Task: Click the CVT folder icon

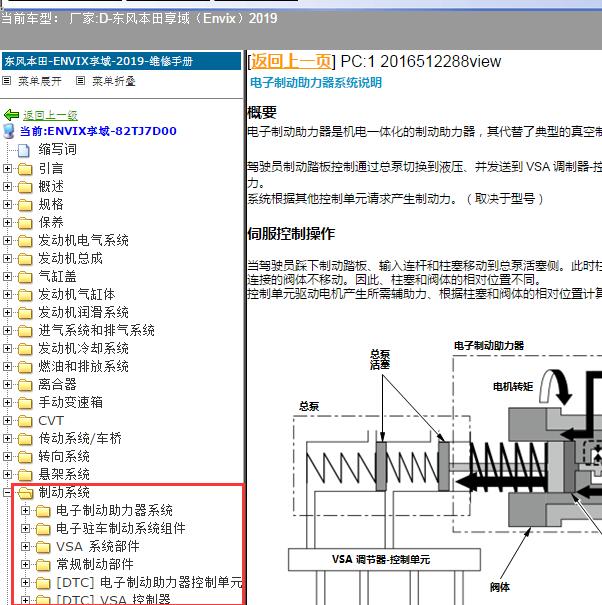Action: [25, 421]
